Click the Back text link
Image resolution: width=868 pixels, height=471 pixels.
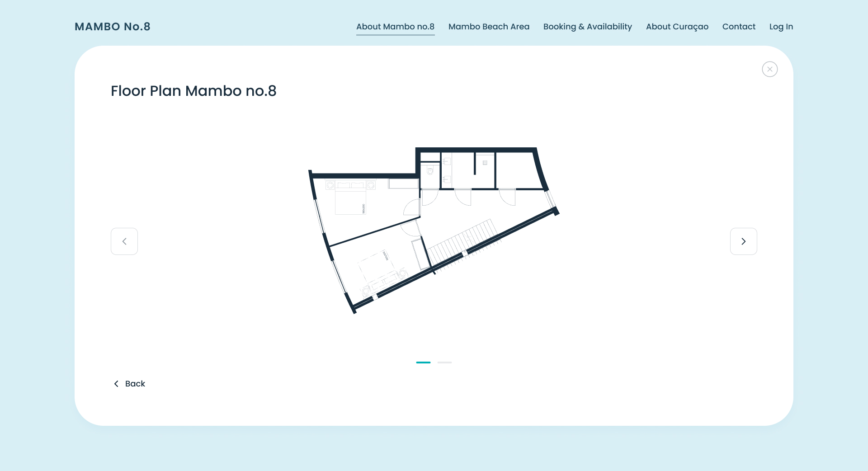pyautogui.click(x=135, y=384)
